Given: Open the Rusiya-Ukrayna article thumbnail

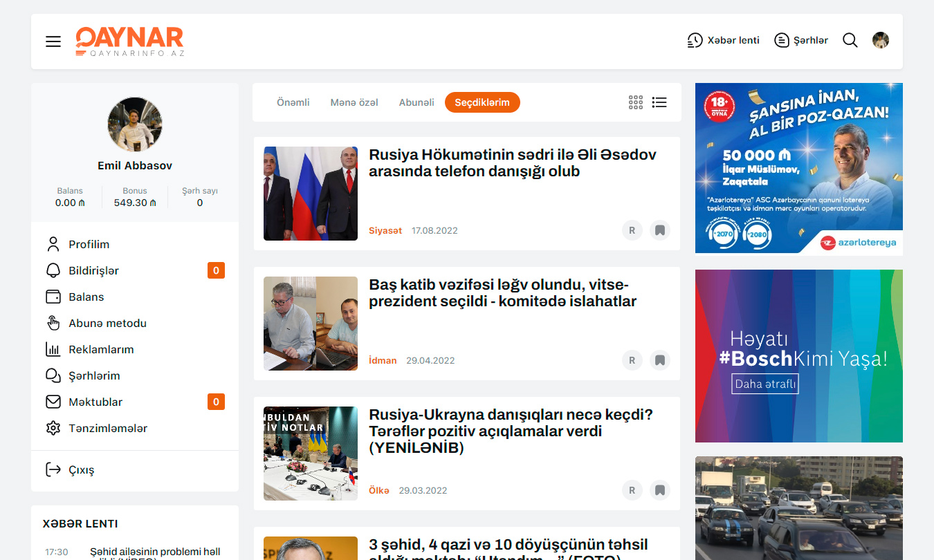Looking at the screenshot, I should 311,454.
